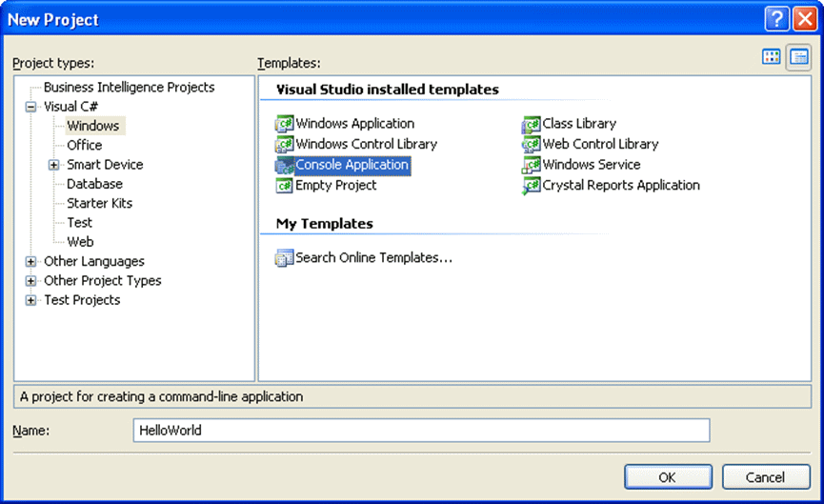Screen dimensions: 824x504
Task: Expand the Test Projects node
Action: (x=31, y=301)
